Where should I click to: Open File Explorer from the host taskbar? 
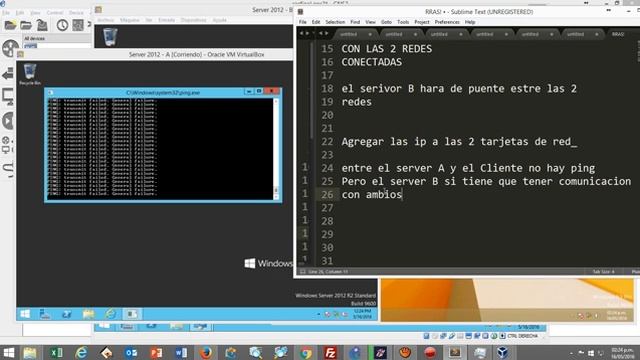(x=29, y=353)
